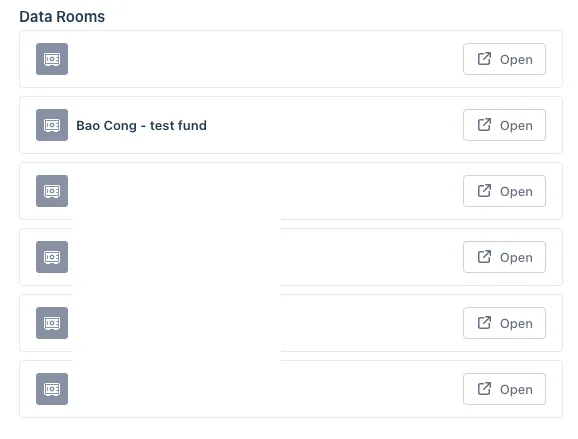This screenshot has height=439, width=578.
Task: Click the vault icon beside Bao Cong - test fund
Action: coord(52,125)
